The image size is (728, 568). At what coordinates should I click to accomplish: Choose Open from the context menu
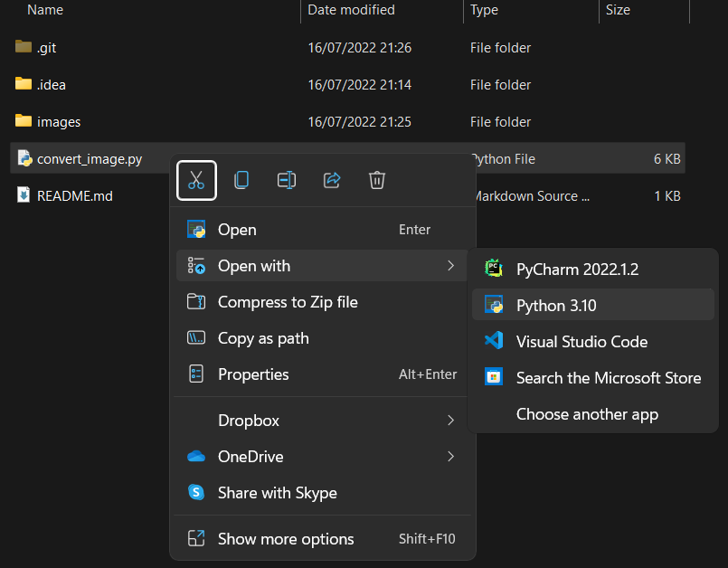322,230
